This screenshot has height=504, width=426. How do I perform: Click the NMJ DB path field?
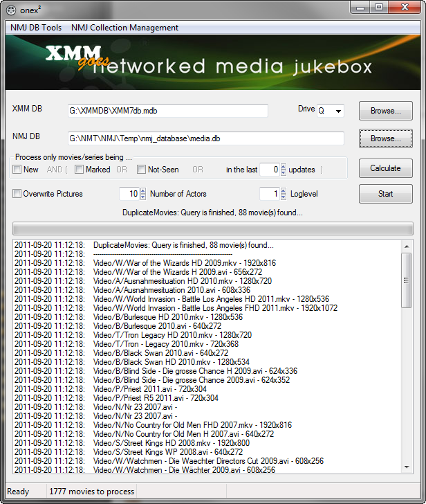pyautogui.click(x=206, y=138)
